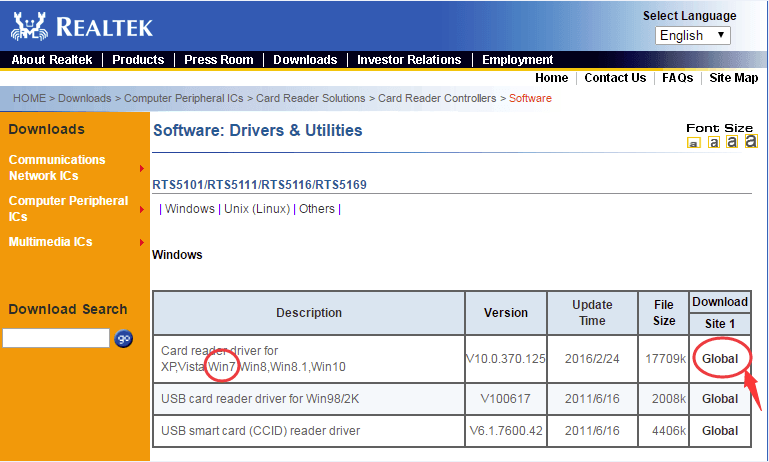Download Global for CCID reader driver

(x=719, y=431)
